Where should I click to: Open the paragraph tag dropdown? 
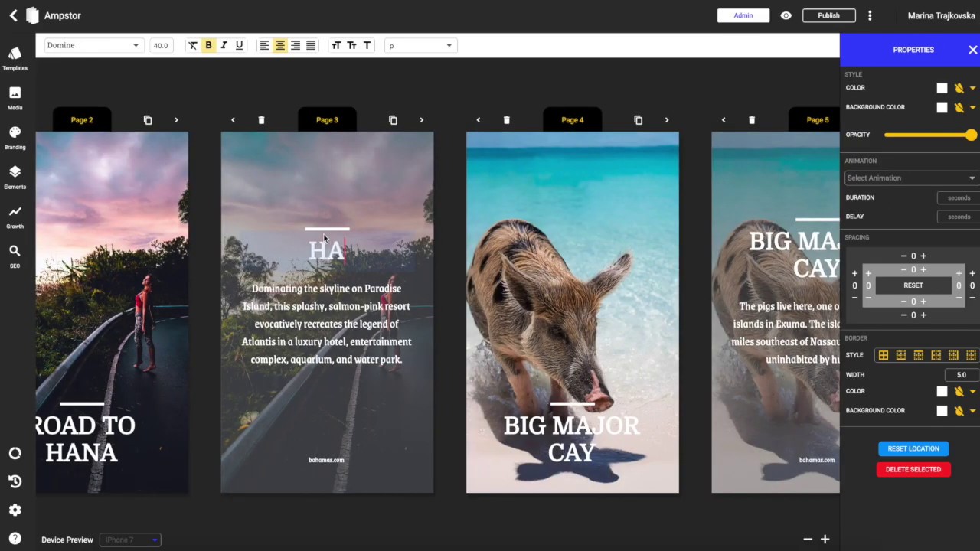420,45
